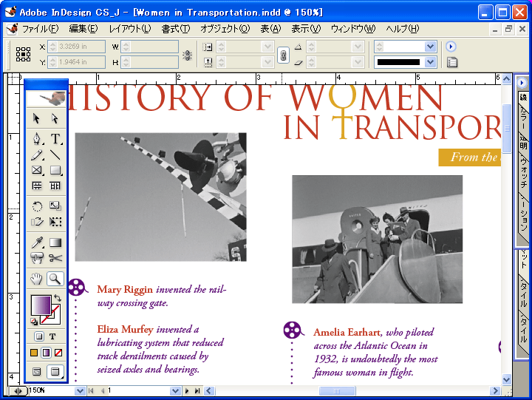
Task: Open the オブジェクト(O) menu
Action: pos(225,29)
